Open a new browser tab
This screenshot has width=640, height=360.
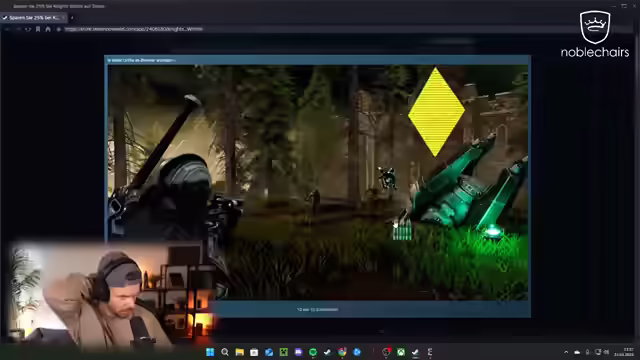(72, 18)
